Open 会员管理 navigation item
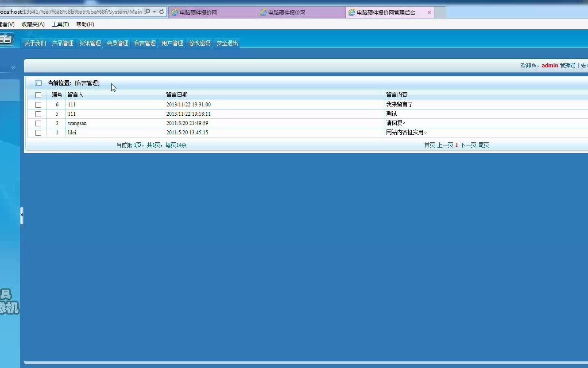Viewport: 588px width, 368px height. coord(117,43)
